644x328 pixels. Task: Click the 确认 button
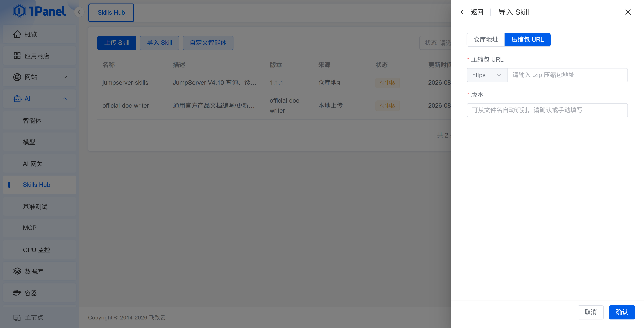(x=622, y=312)
